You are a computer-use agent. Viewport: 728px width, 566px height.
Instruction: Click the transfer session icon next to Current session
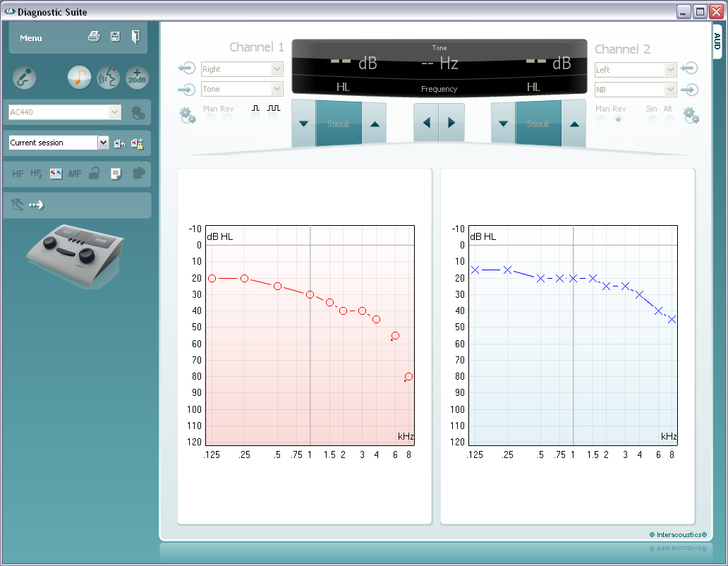click(x=119, y=144)
